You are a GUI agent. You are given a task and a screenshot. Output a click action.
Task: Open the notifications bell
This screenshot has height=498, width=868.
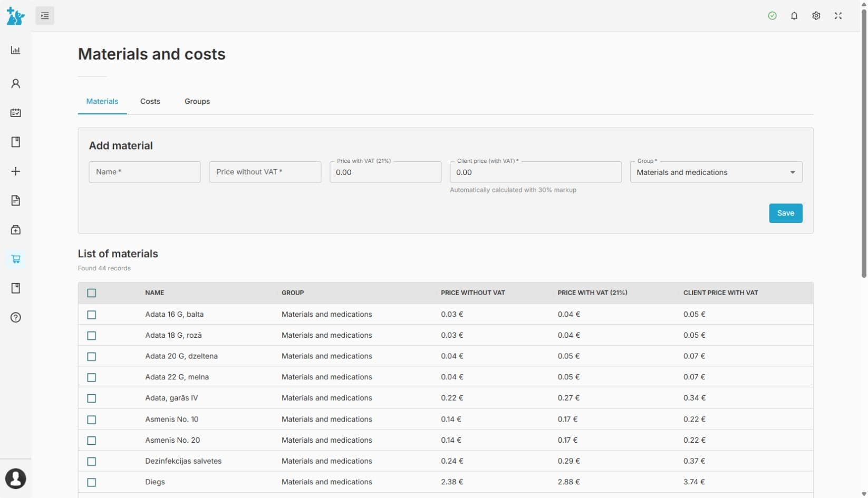[794, 16]
